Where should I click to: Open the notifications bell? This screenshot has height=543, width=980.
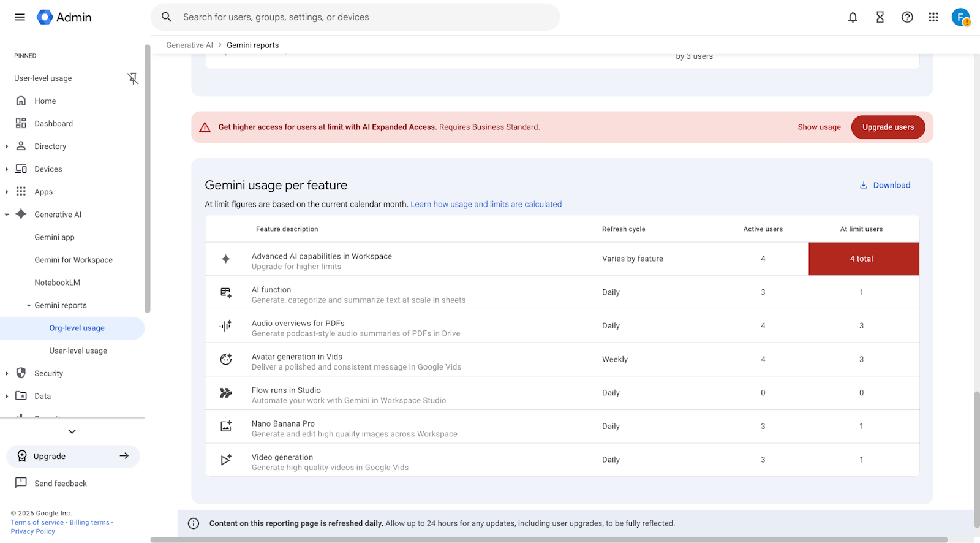click(853, 17)
